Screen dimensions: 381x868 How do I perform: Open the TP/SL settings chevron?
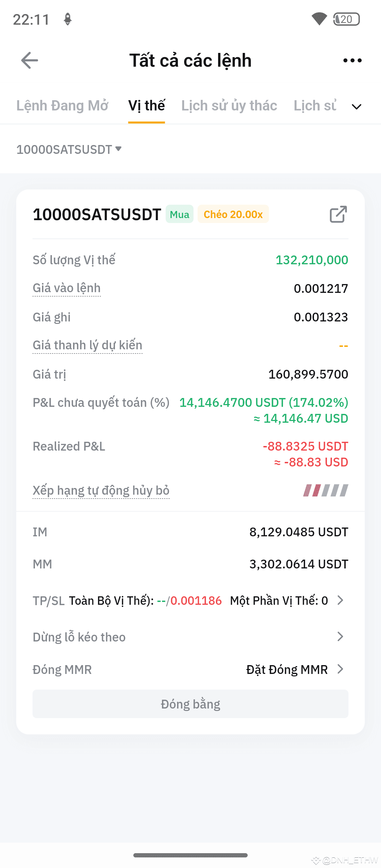(x=340, y=600)
